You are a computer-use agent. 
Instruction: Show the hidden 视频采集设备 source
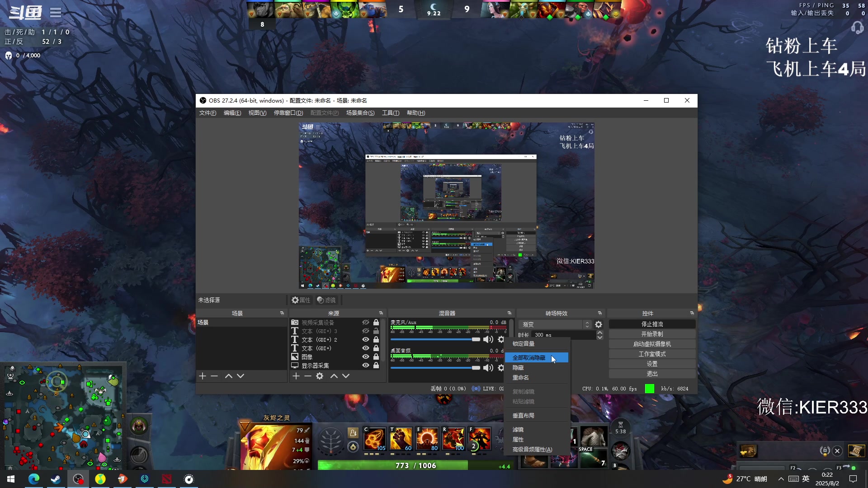(366, 322)
